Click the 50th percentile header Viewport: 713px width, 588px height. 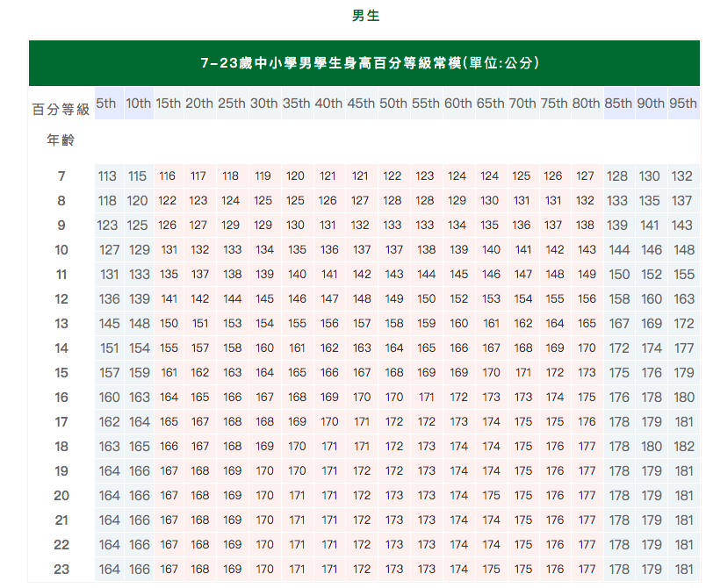point(393,104)
